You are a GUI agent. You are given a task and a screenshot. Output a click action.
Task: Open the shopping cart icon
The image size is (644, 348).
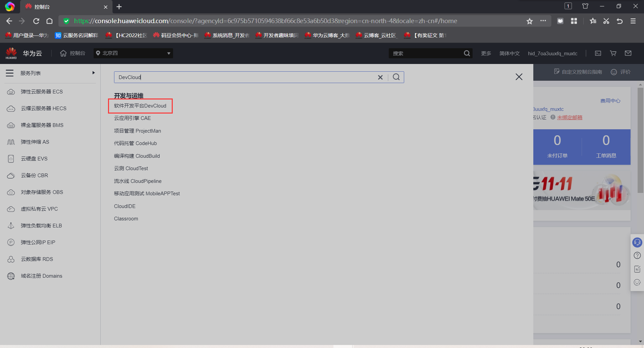click(x=613, y=53)
